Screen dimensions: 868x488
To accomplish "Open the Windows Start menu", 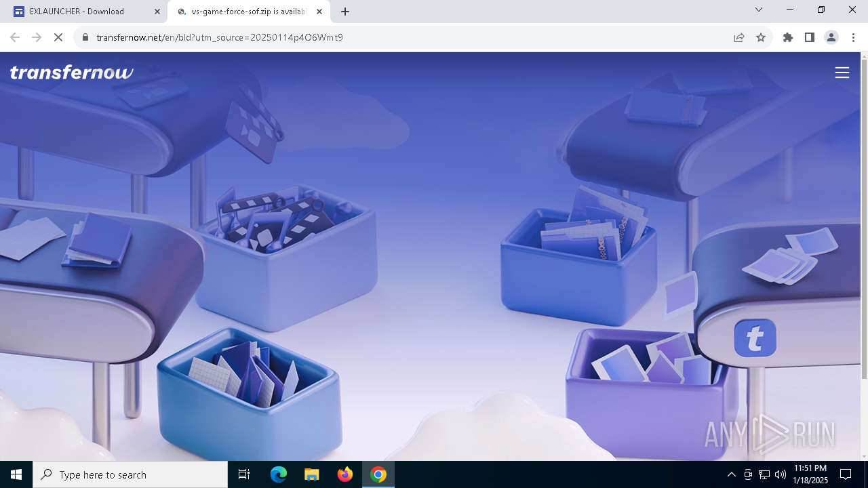I will point(16,474).
